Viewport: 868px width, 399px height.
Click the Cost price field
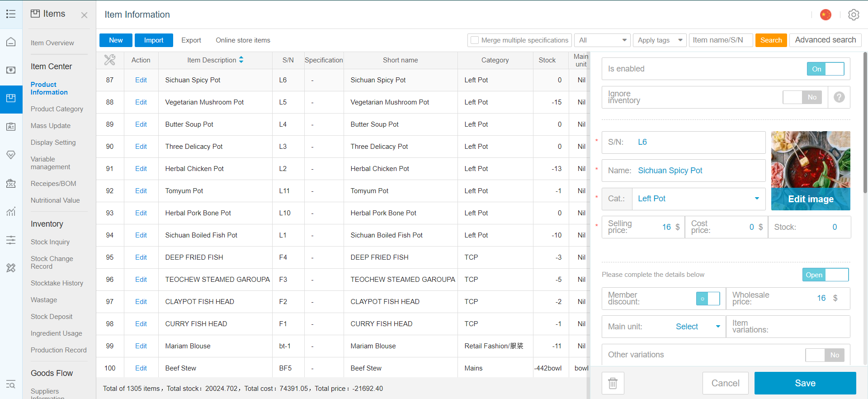726,227
